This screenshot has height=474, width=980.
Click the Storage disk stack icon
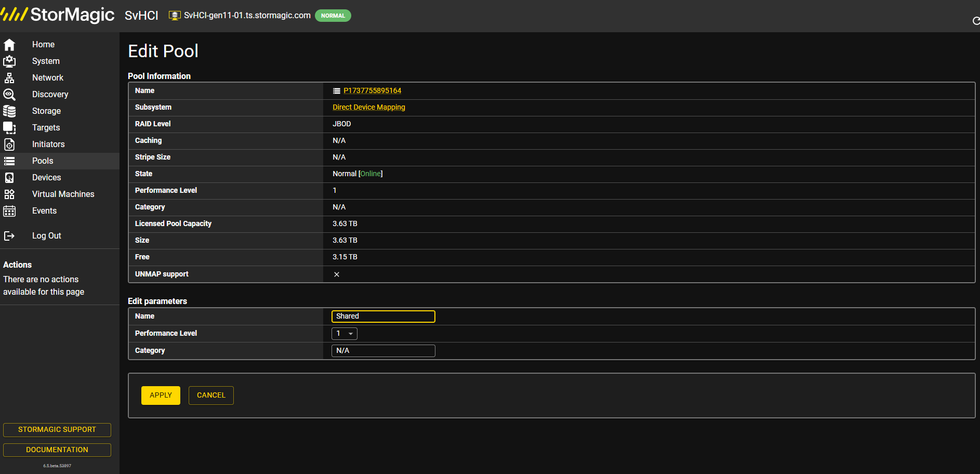pyautogui.click(x=9, y=111)
